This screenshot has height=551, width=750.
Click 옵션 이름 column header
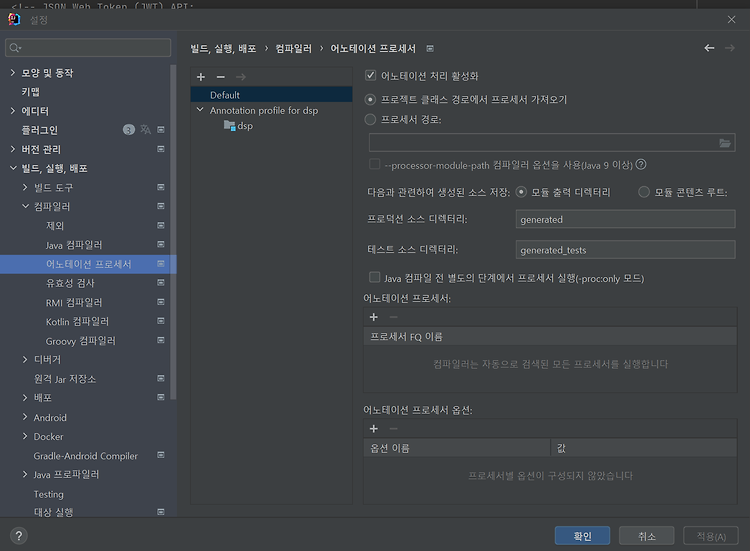click(x=457, y=448)
